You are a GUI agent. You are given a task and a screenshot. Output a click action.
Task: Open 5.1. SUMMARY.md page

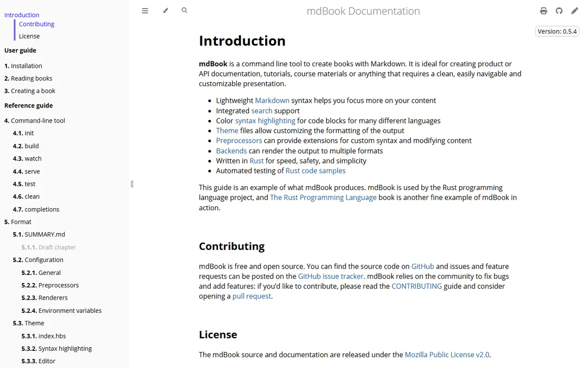click(x=39, y=234)
